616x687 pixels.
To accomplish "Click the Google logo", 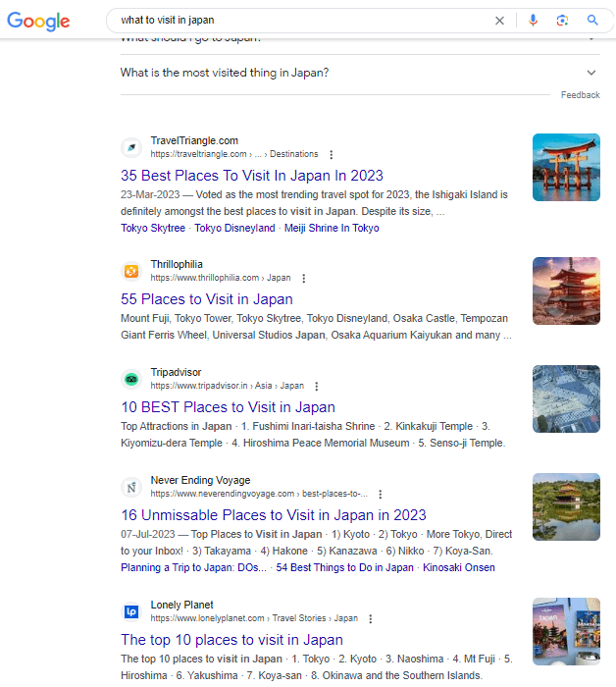I will [38, 21].
